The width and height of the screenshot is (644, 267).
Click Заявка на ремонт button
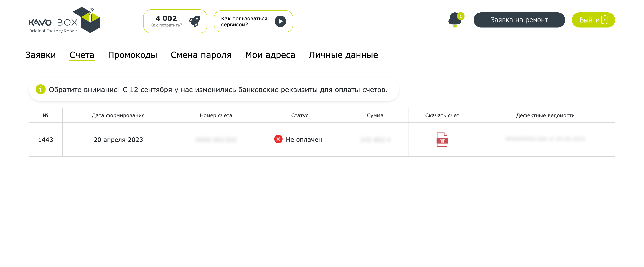pyautogui.click(x=519, y=20)
